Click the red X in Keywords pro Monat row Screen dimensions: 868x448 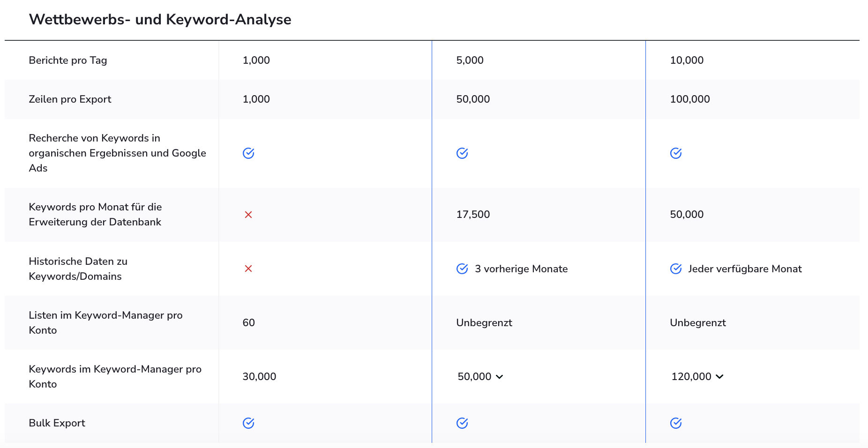tap(248, 215)
